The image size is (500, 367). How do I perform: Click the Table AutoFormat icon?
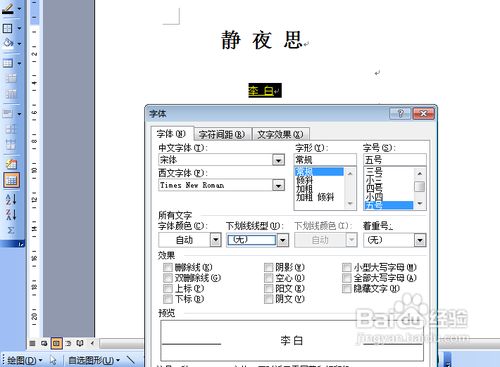11,164
